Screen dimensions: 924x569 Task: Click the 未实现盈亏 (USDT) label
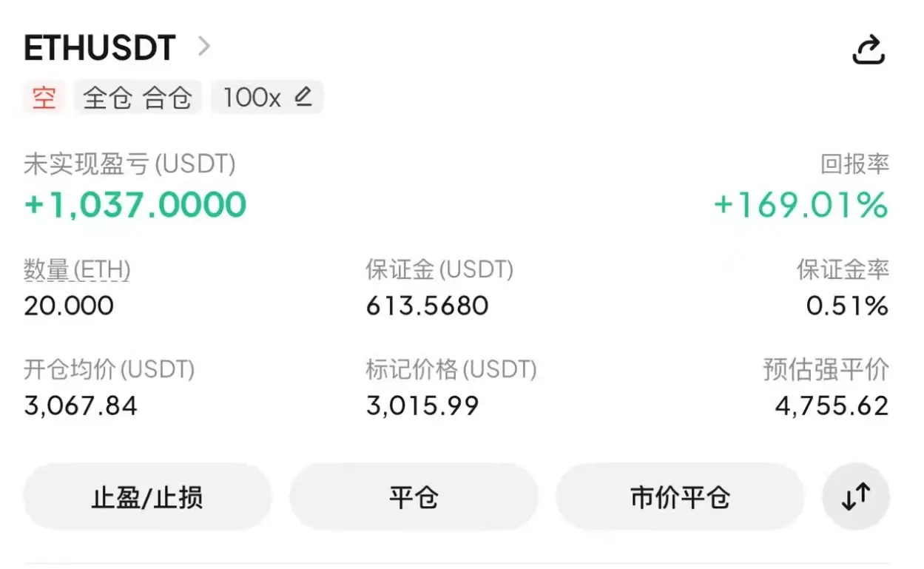129,164
